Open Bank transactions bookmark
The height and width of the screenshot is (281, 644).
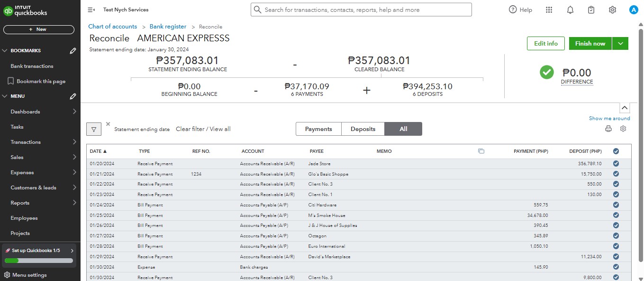coord(32,66)
